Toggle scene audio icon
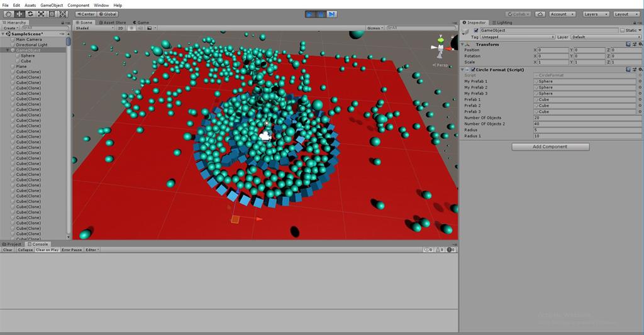Image resolution: width=644 pixels, height=335 pixels. coord(140,28)
